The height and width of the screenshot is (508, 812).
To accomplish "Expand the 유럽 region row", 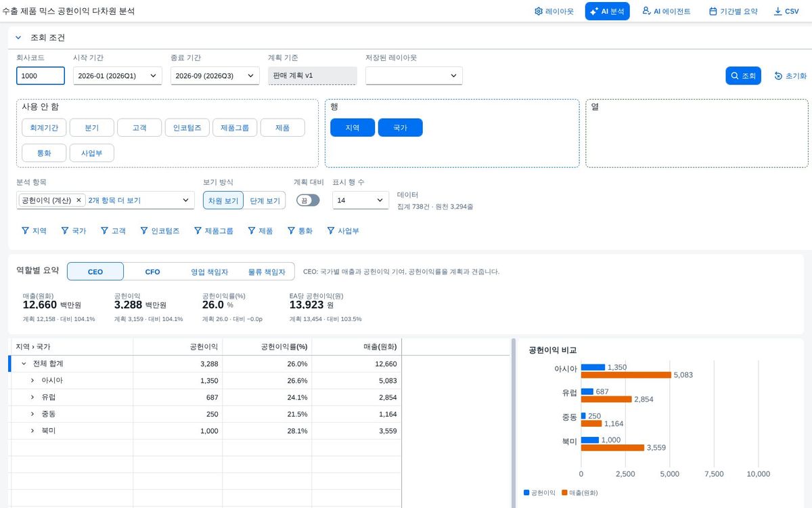I will tap(32, 397).
